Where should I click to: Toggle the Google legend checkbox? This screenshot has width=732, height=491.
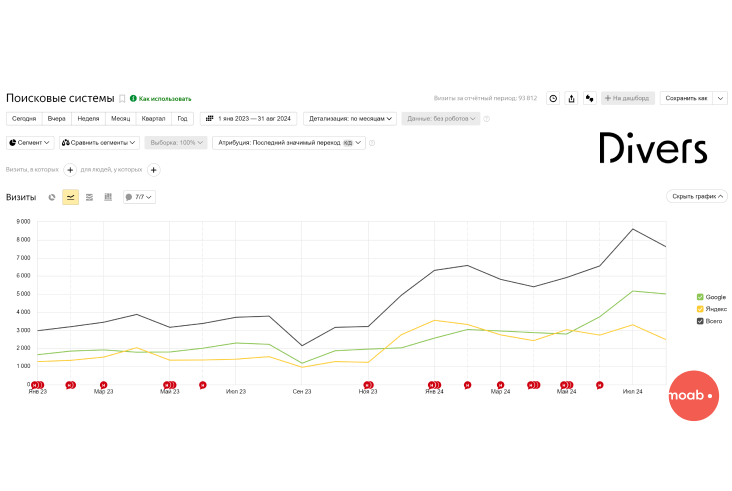point(700,297)
